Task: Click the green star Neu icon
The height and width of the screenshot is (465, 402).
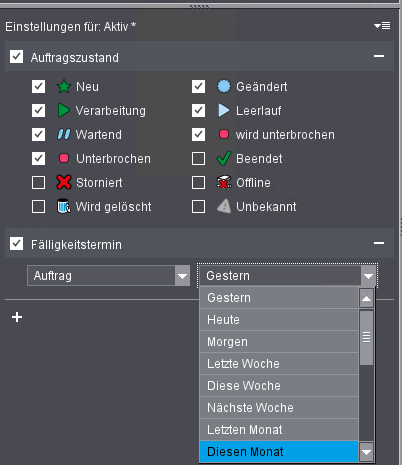Action: pos(64,87)
